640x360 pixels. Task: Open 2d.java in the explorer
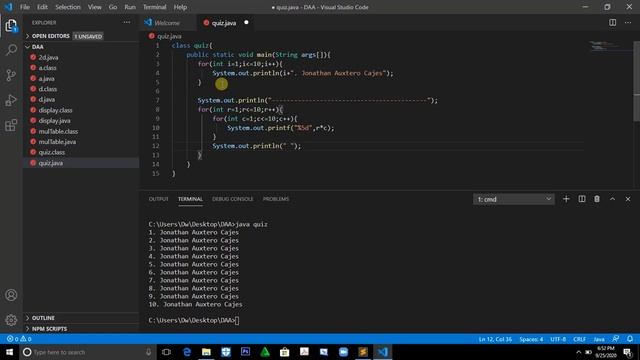[48, 57]
